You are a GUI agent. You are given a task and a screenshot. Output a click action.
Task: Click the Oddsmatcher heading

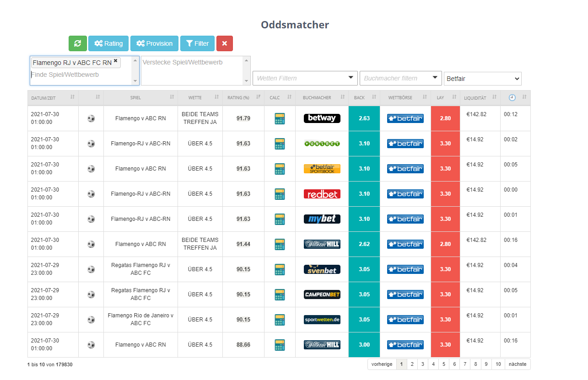point(295,25)
